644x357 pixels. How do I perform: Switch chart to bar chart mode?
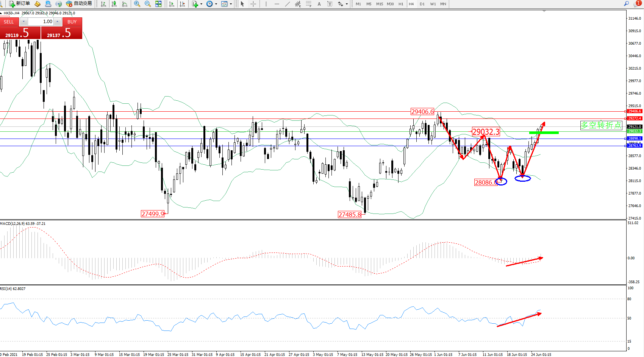pyautogui.click(x=103, y=4)
